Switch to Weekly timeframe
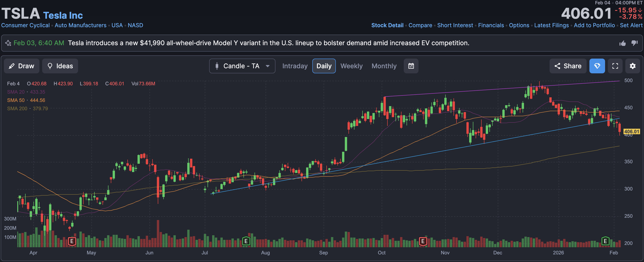Viewport: 644px width, 262px height. coord(351,66)
